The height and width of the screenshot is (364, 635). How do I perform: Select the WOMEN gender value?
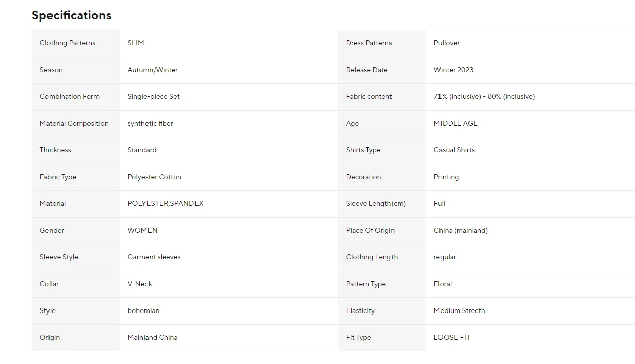[x=142, y=231]
